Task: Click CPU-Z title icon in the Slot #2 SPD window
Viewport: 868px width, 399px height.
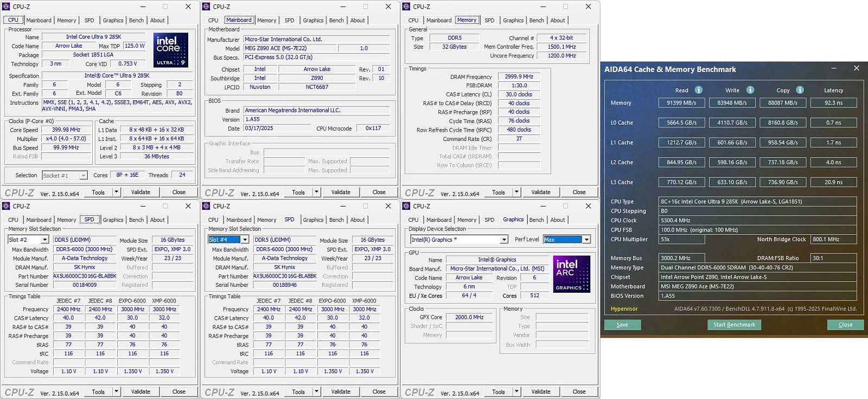Action: point(7,206)
